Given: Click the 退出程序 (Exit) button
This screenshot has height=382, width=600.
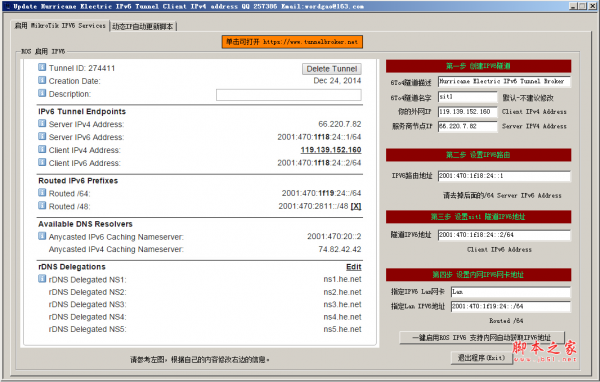Looking at the screenshot, I should tap(481, 358).
